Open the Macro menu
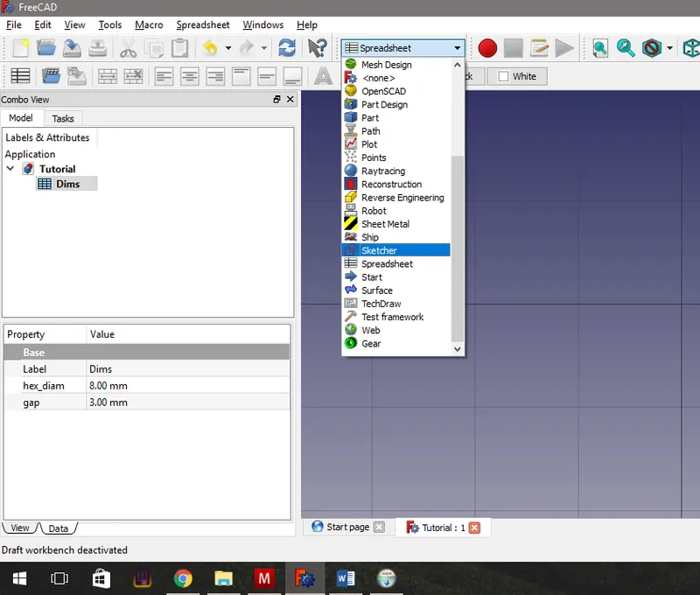This screenshot has width=700, height=595. (149, 24)
